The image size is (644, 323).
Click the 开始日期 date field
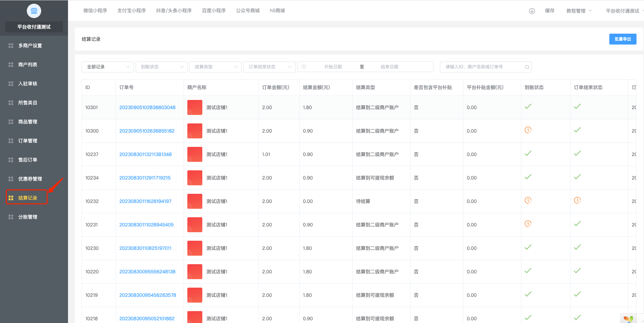pyautogui.click(x=333, y=67)
